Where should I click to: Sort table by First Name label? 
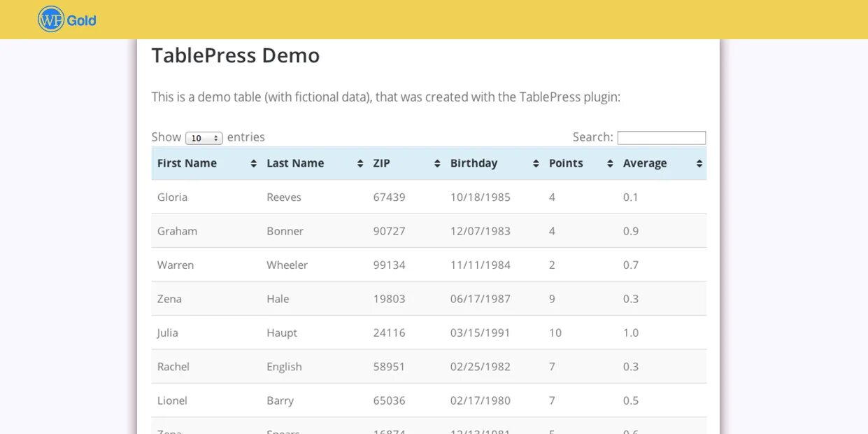coord(187,163)
